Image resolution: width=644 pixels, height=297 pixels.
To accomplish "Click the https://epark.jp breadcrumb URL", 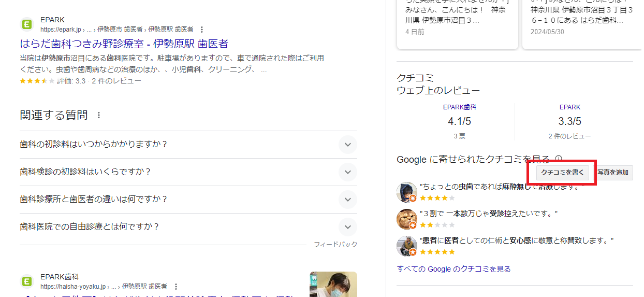I will tap(62, 30).
